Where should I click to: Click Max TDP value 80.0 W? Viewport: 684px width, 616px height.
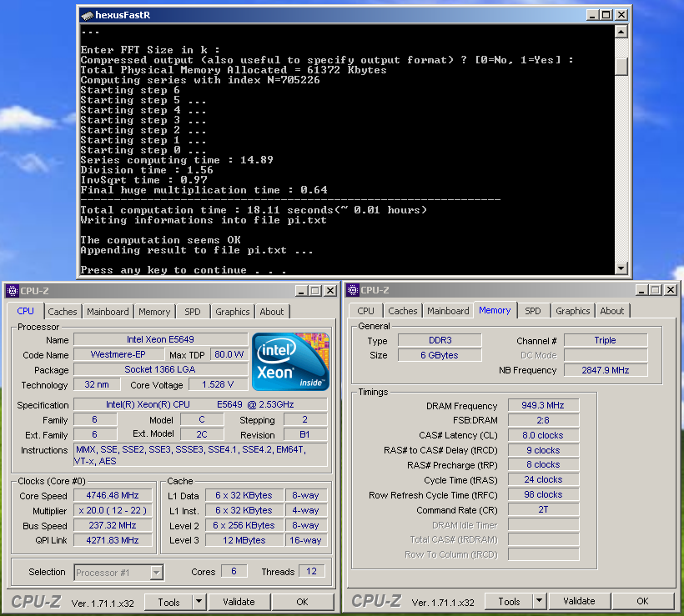(x=229, y=354)
